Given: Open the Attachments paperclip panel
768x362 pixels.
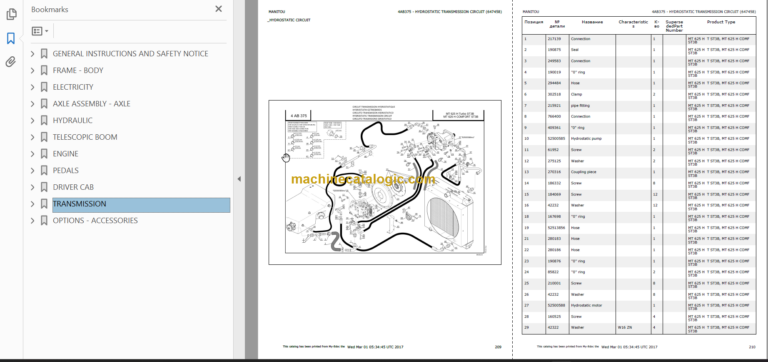Looking at the screenshot, I should (x=11, y=62).
